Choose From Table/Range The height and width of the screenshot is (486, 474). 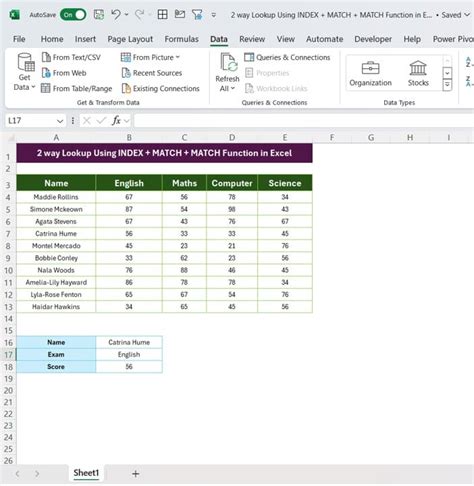[x=76, y=88]
